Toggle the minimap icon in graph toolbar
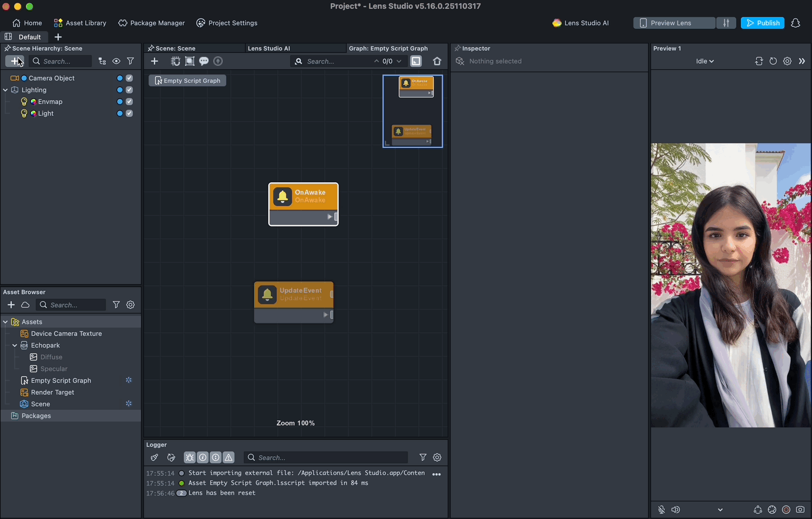The width and height of the screenshot is (812, 519). pos(416,61)
